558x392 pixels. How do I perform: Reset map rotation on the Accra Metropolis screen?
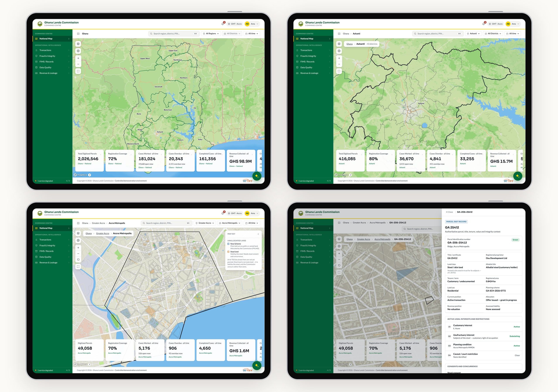tap(78, 260)
